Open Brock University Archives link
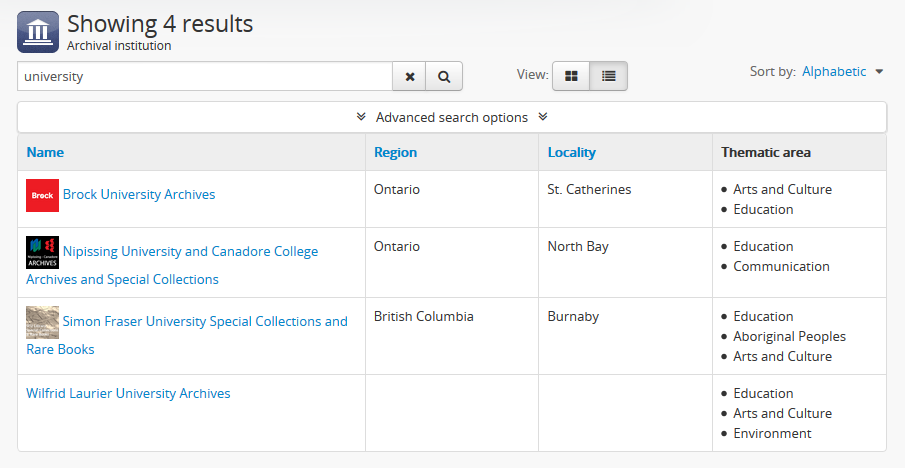Viewport: 905px width, 468px height. tap(139, 194)
